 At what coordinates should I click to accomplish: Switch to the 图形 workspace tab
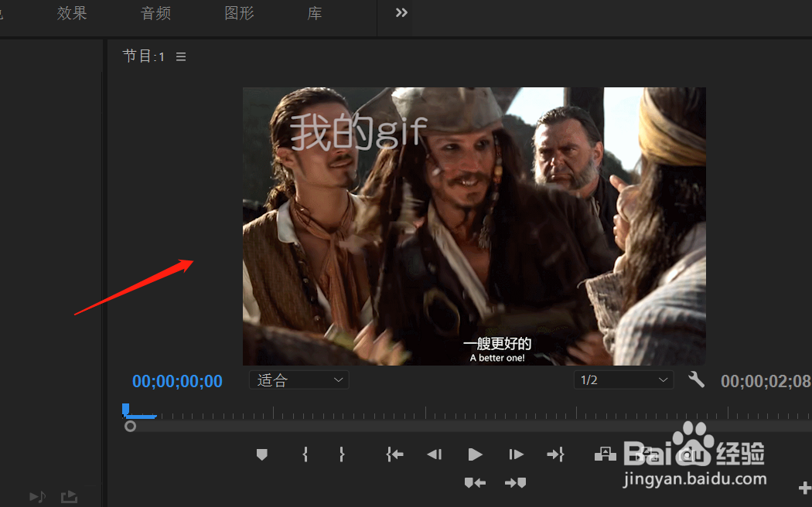pos(239,13)
